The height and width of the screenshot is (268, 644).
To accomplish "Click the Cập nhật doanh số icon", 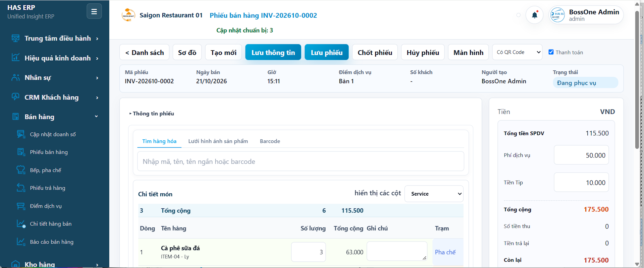I will pos(21,134).
